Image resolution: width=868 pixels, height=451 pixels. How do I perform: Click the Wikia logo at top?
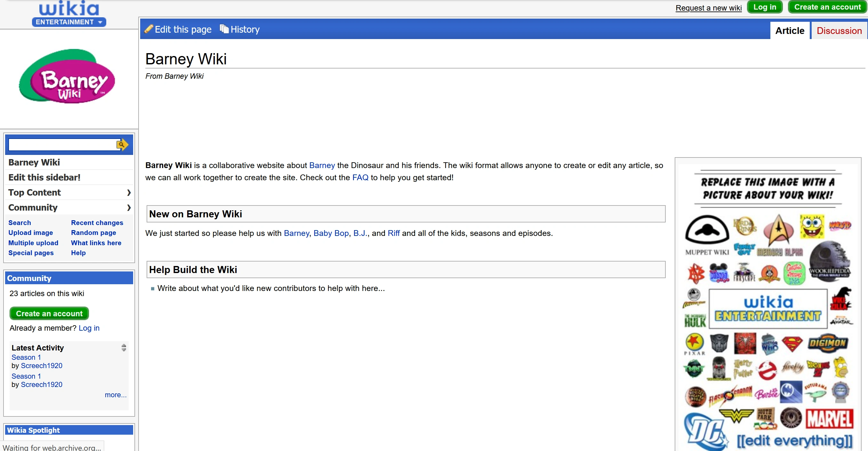pos(69,8)
